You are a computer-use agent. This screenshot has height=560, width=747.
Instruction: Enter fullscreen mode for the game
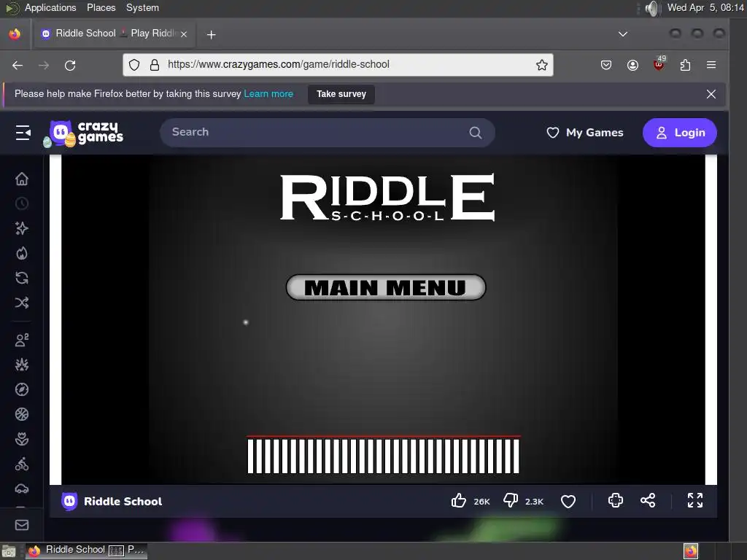(x=695, y=500)
